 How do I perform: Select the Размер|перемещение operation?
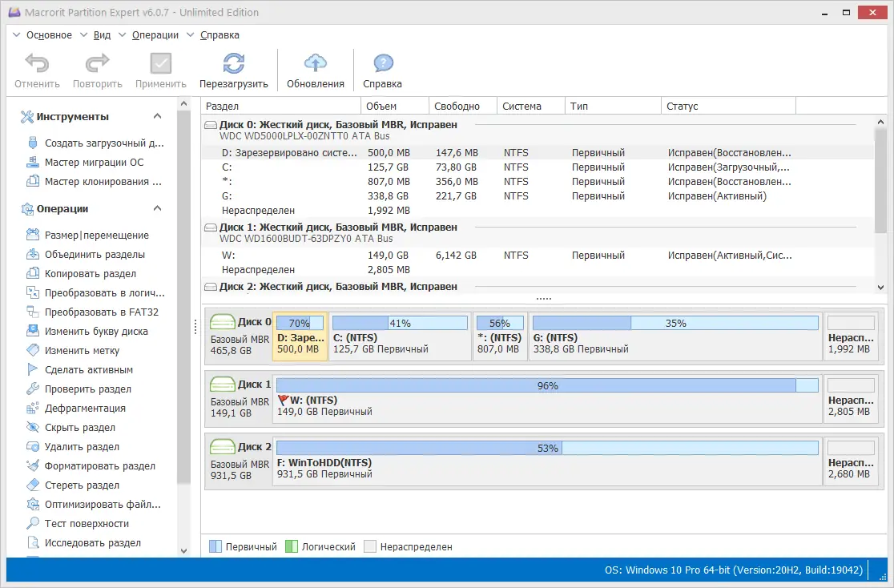coord(80,235)
